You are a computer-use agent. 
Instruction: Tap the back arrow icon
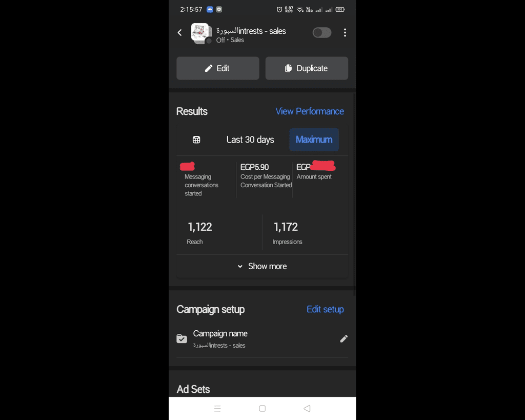pos(180,32)
